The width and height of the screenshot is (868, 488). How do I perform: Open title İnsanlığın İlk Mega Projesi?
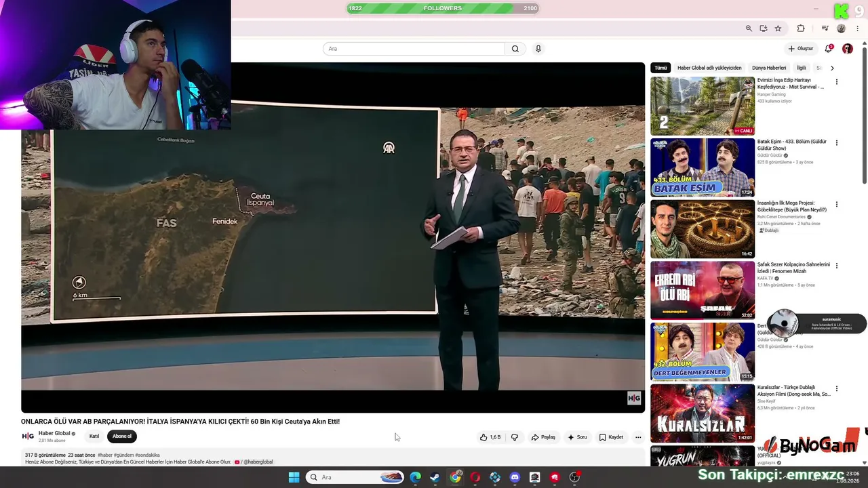792,207
